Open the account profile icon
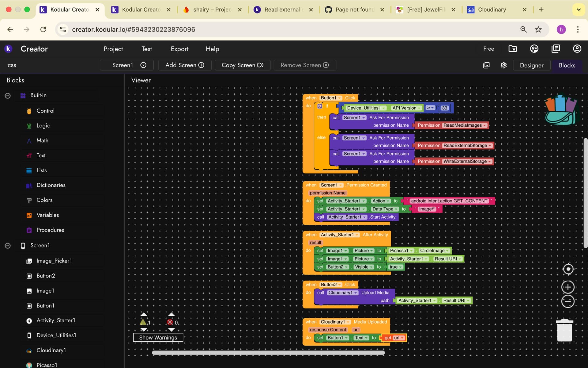The image size is (588, 368). [x=577, y=49]
